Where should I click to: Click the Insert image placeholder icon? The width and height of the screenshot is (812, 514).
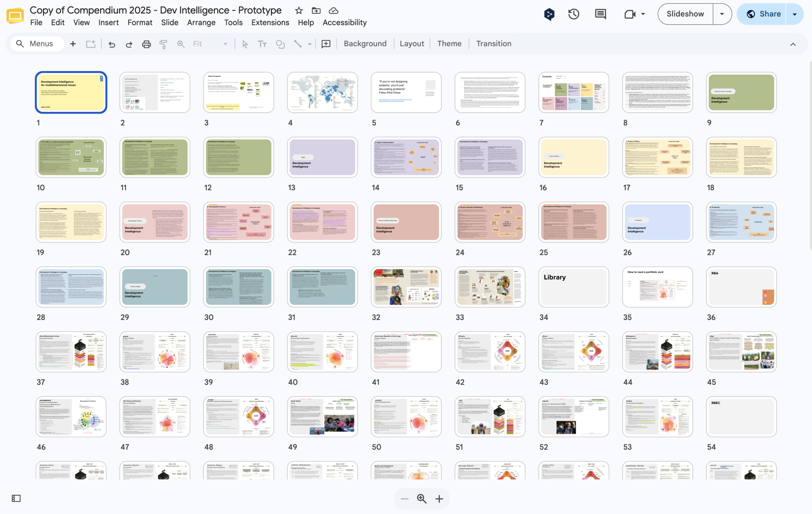click(x=91, y=44)
